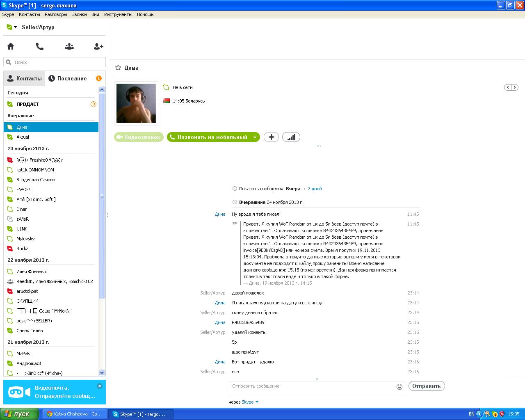Add a contact with the plus-person icon

[x=98, y=46]
